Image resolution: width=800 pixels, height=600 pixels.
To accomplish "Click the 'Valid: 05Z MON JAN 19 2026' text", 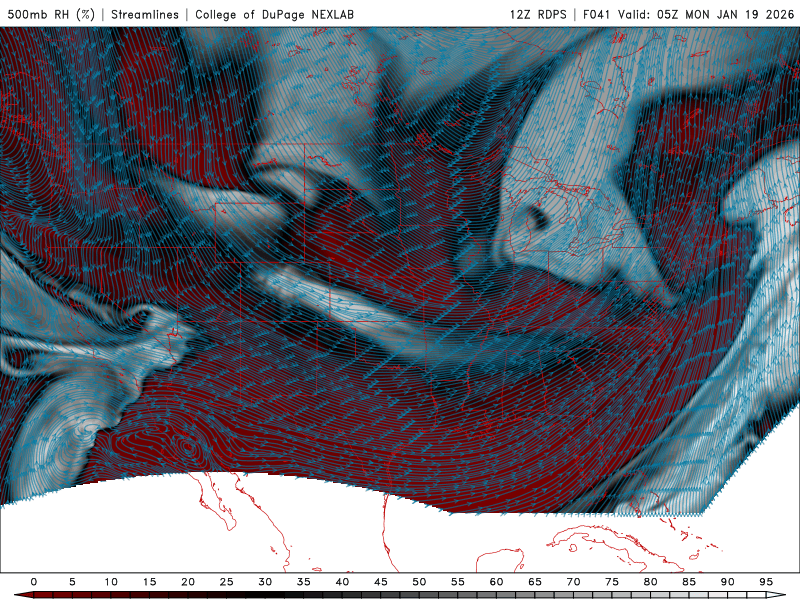I will point(706,14).
